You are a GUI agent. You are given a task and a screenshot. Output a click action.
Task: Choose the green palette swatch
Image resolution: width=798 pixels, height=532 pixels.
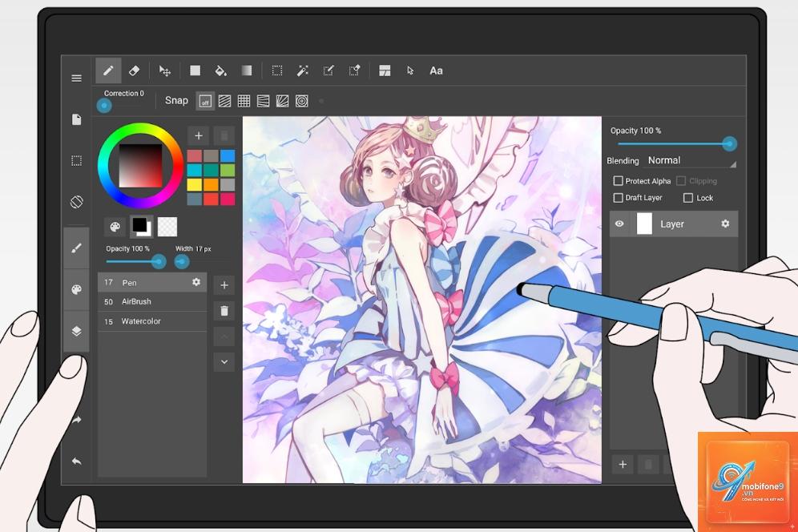(x=228, y=170)
